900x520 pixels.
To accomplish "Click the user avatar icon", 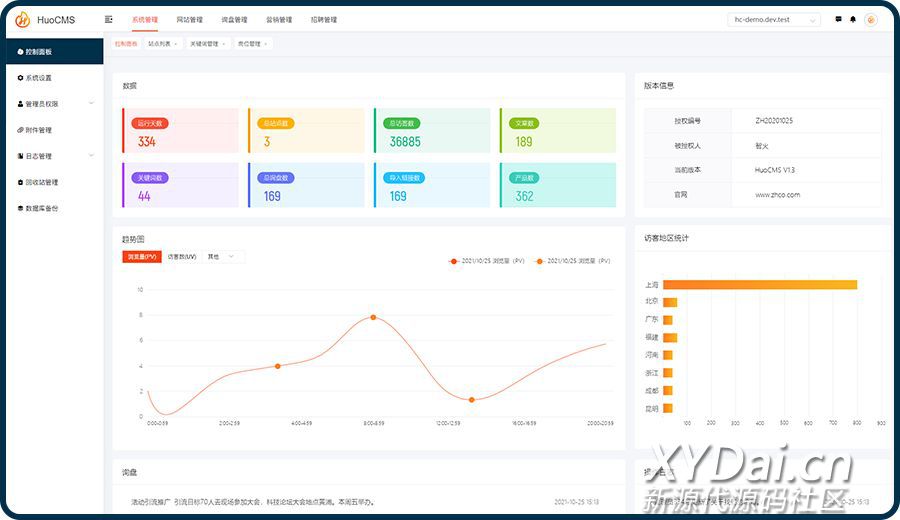I will [x=870, y=19].
